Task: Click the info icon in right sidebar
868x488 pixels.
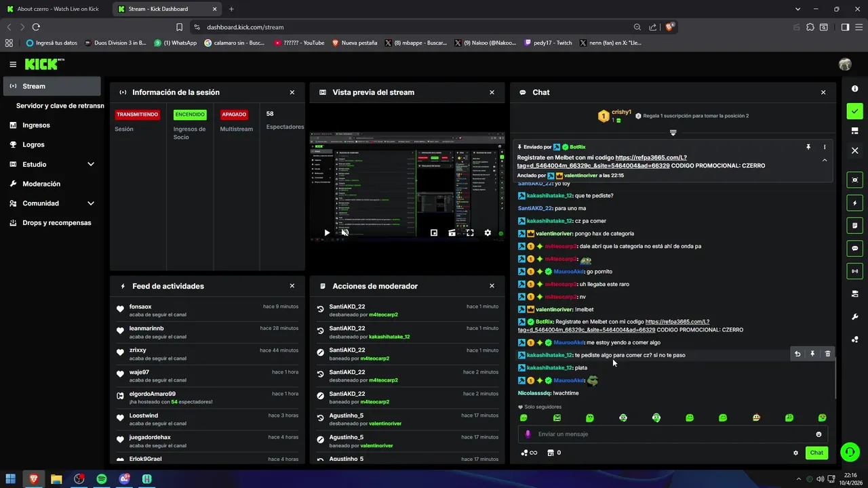Action: pyautogui.click(x=854, y=89)
